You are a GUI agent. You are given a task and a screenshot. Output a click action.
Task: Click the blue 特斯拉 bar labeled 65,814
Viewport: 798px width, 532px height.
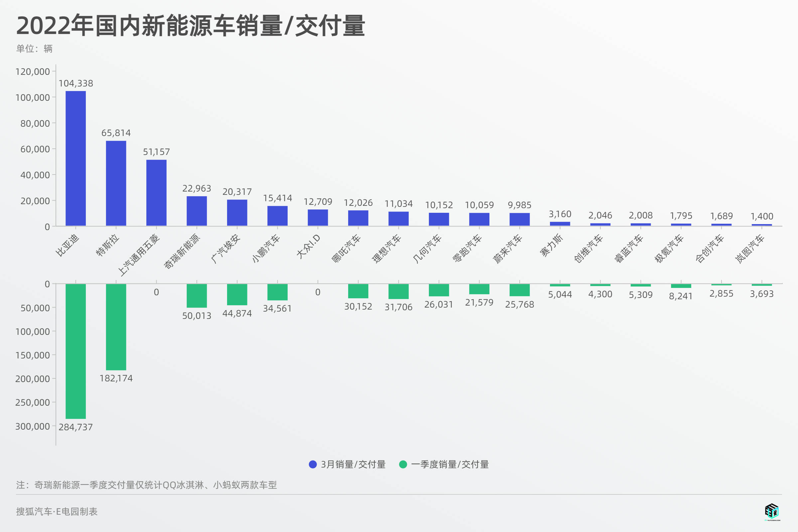coord(116,183)
